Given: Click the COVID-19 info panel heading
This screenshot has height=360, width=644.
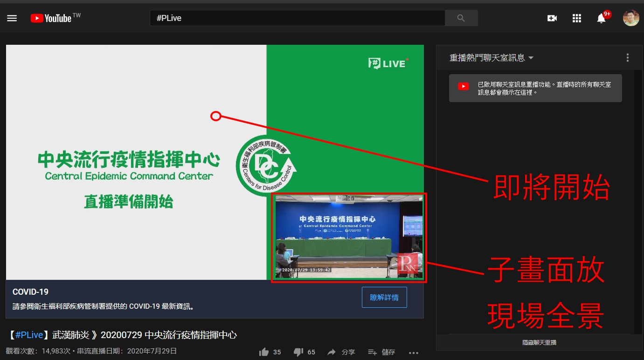Looking at the screenshot, I should click(x=30, y=292).
